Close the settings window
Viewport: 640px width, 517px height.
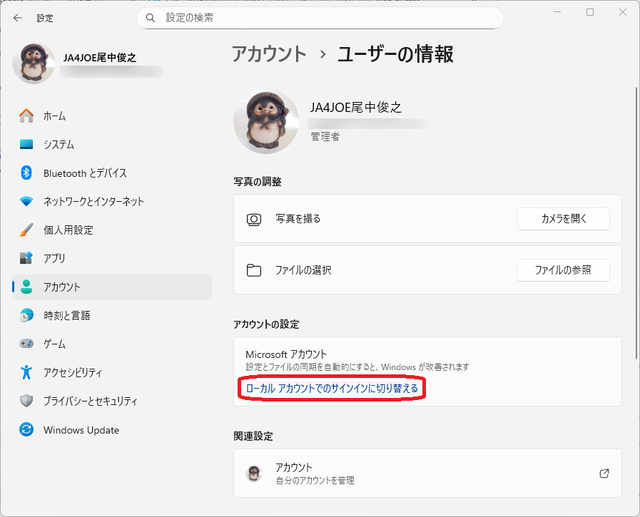pyautogui.click(x=622, y=12)
